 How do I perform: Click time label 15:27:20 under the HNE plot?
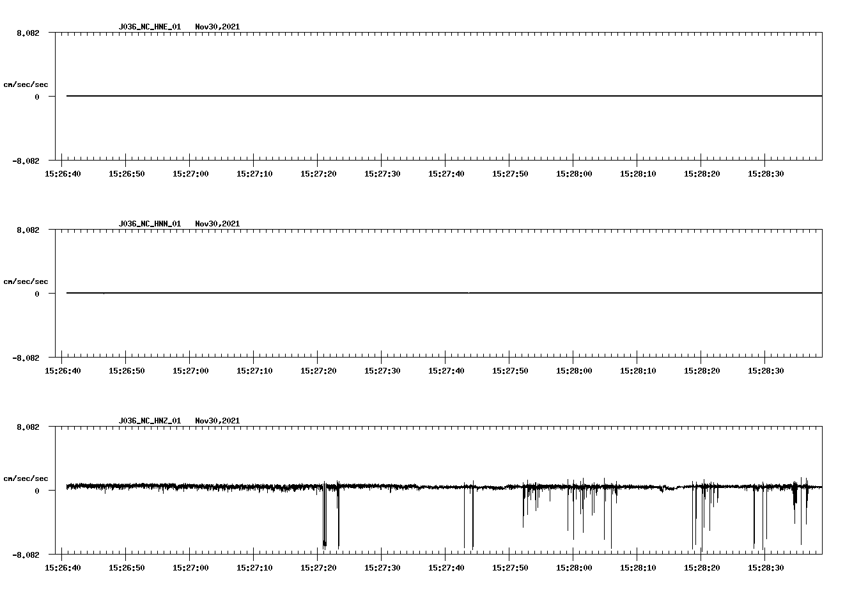[318, 174]
